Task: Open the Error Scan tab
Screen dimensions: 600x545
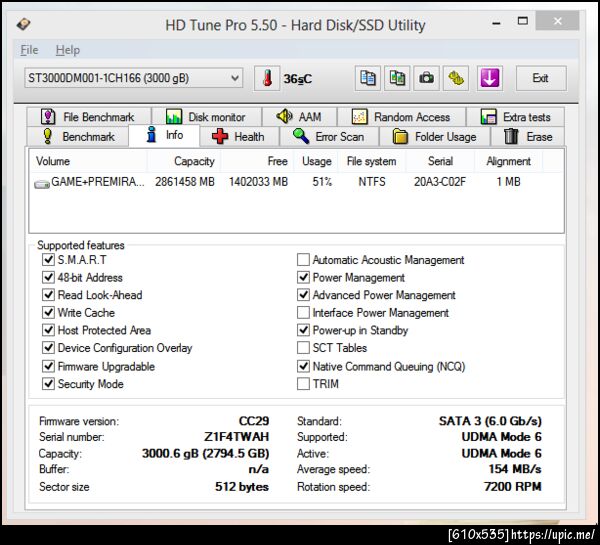Action: tap(329, 136)
